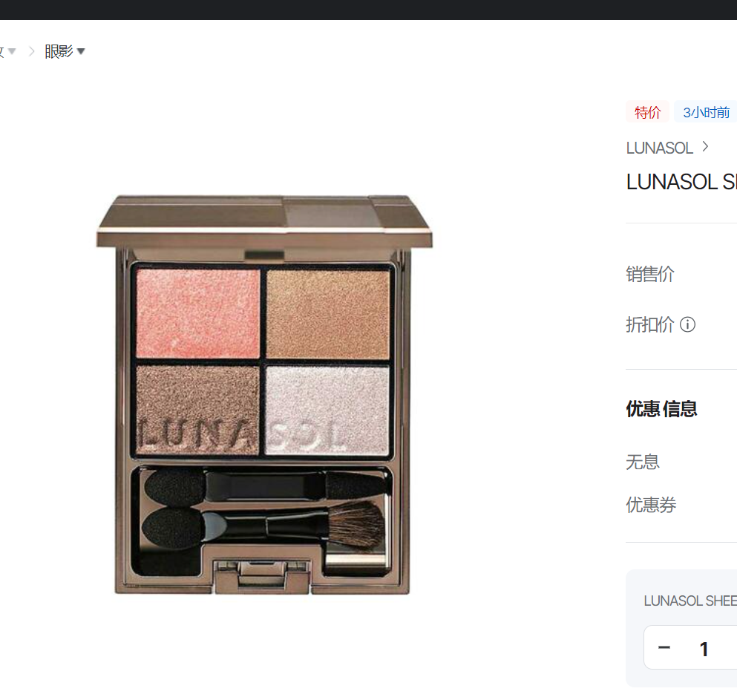Pick the pink eyeshadow shade in the palette
The height and width of the screenshot is (700, 737).
pyautogui.click(x=198, y=313)
